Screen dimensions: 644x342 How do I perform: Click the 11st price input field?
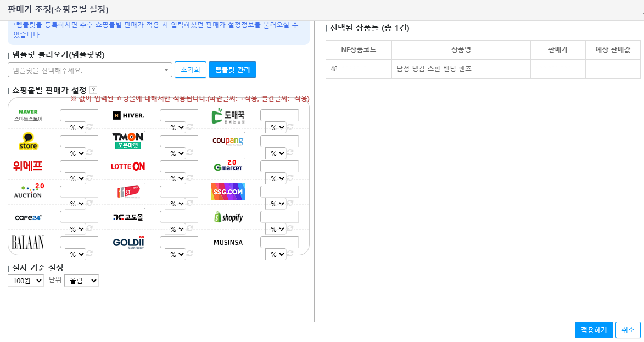[x=179, y=192]
